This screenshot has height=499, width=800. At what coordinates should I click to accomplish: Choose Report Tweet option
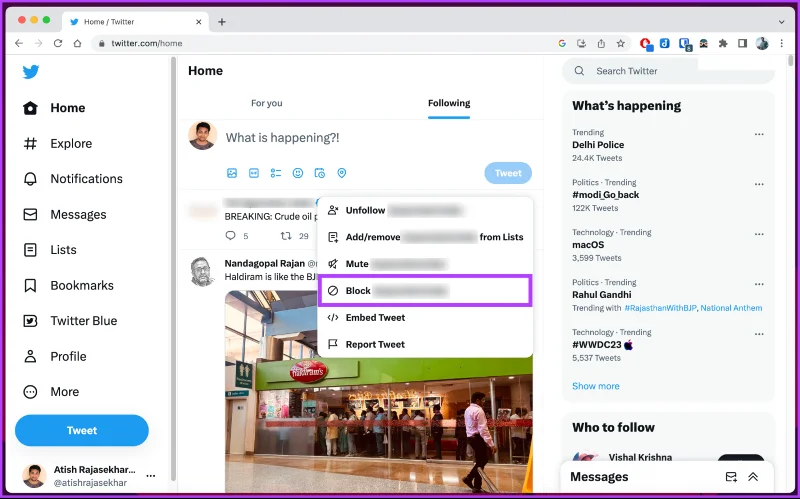[x=425, y=344]
